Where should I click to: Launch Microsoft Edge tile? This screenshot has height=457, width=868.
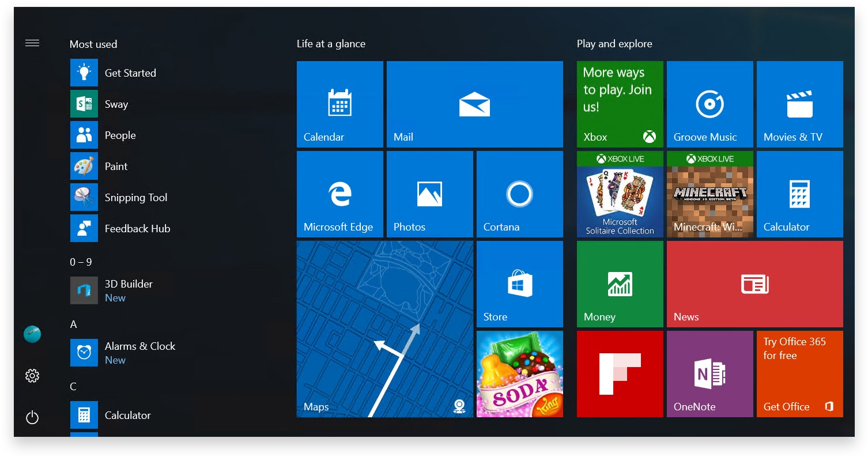coord(340,194)
